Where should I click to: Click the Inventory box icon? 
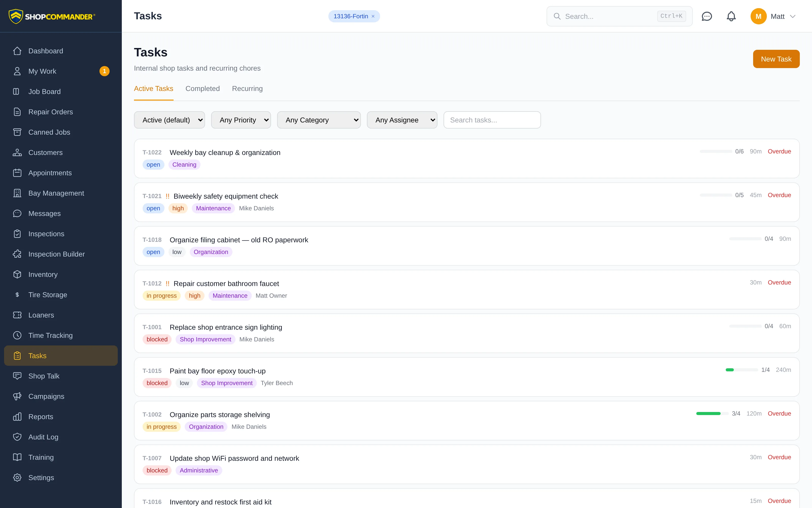coord(17,275)
